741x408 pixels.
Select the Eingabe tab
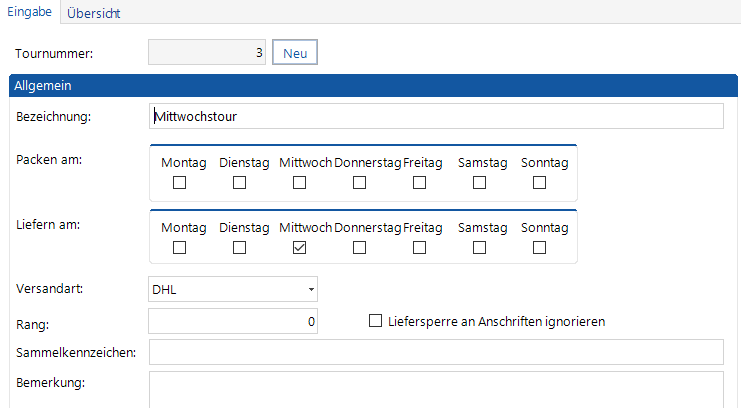pos(30,13)
